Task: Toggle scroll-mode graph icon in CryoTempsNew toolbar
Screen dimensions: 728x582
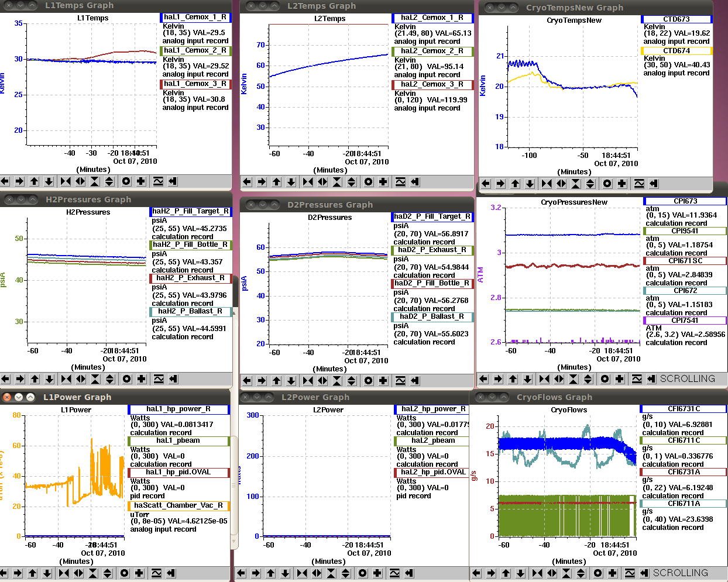Action: pyautogui.click(x=639, y=184)
